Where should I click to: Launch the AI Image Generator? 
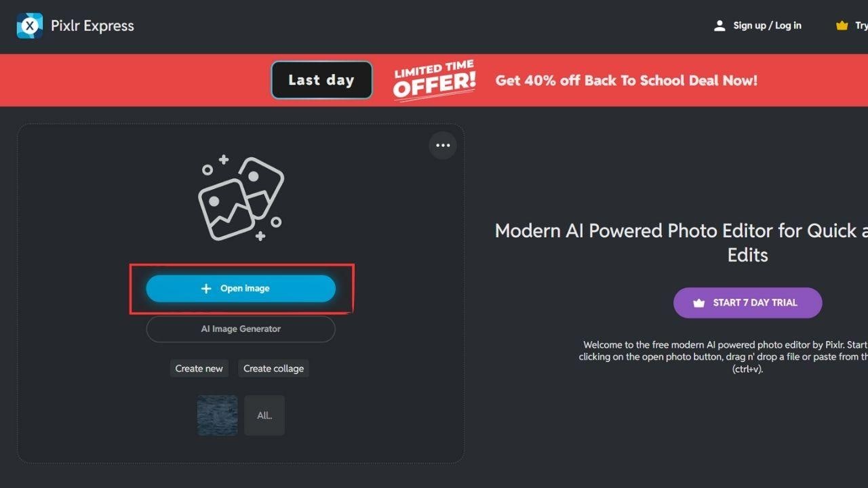point(241,329)
